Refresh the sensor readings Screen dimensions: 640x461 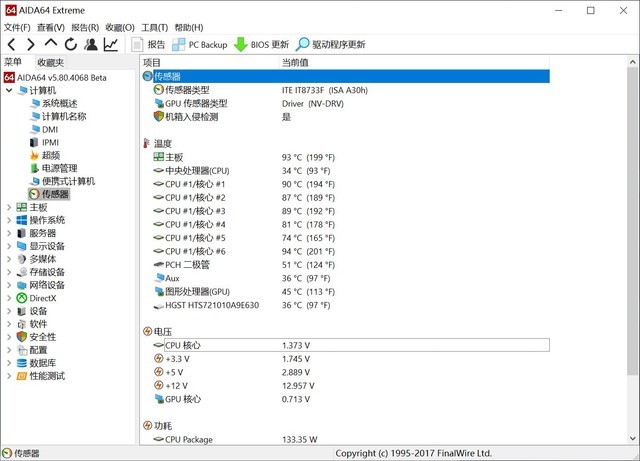coord(71,44)
